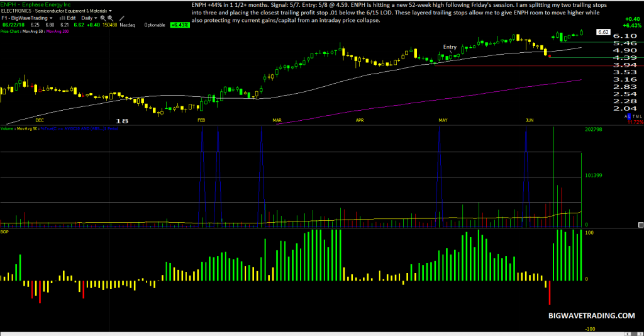Image resolution: width=644 pixels, height=336 pixels.
Task: Click the Entry annotation on the price chart
Action: pyautogui.click(x=450, y=47)
